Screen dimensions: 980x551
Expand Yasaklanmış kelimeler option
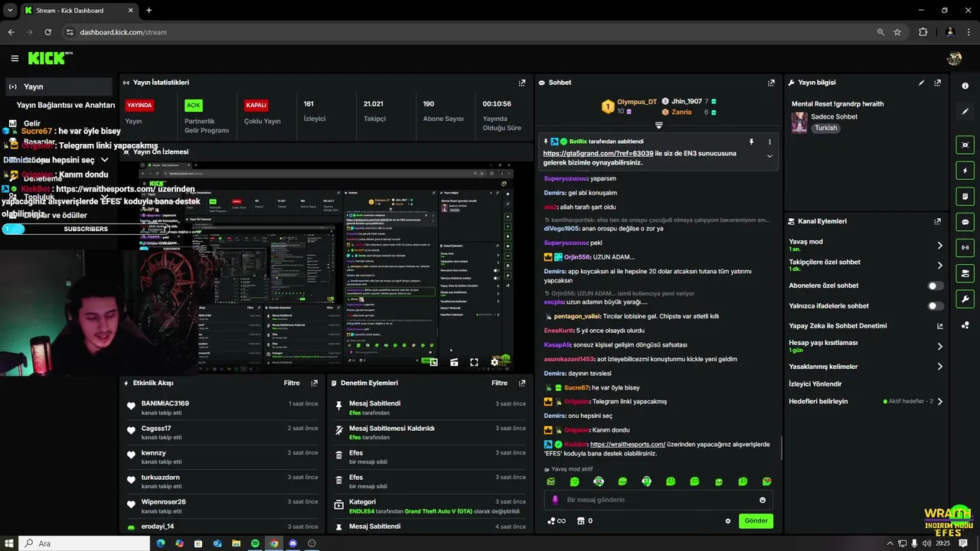pos(940,367)
